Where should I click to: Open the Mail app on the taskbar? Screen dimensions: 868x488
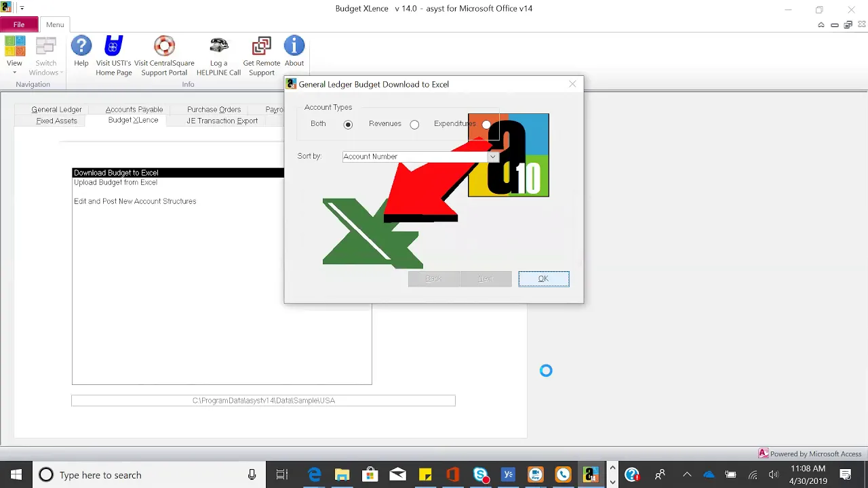pyautogui.click(x=397, y=474)
